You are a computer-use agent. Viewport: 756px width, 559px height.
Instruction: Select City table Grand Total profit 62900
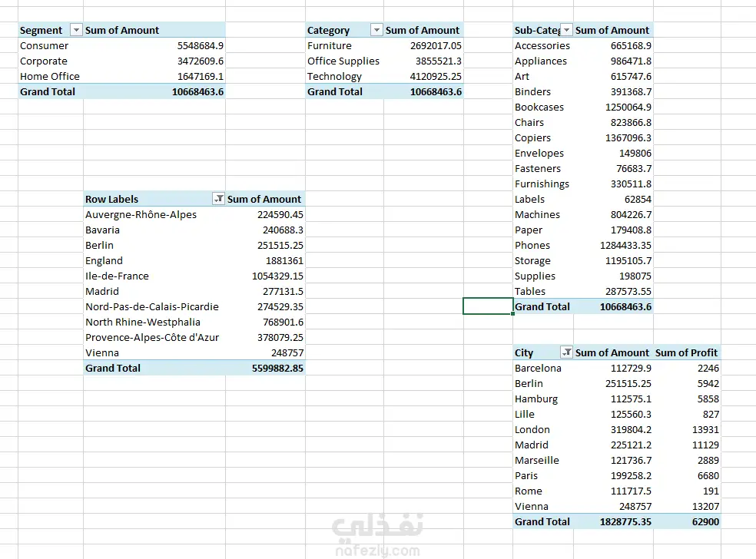pos(705,521)
